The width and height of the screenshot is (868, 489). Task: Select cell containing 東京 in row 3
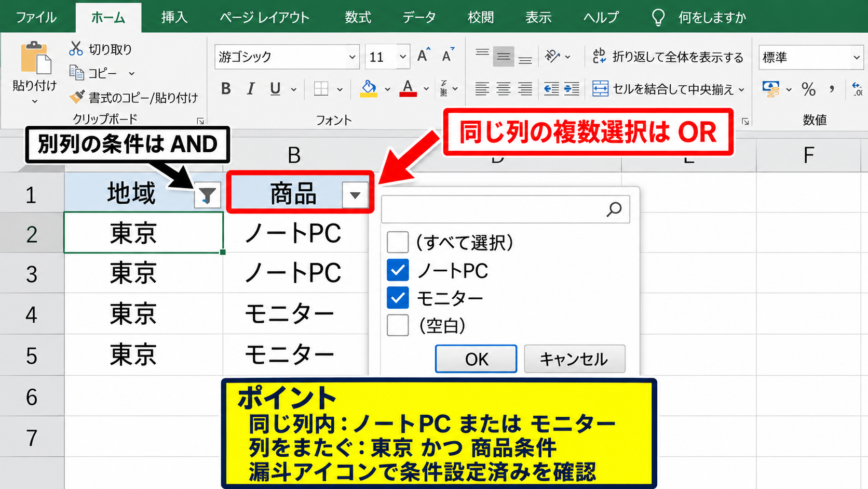coord(144,273)
